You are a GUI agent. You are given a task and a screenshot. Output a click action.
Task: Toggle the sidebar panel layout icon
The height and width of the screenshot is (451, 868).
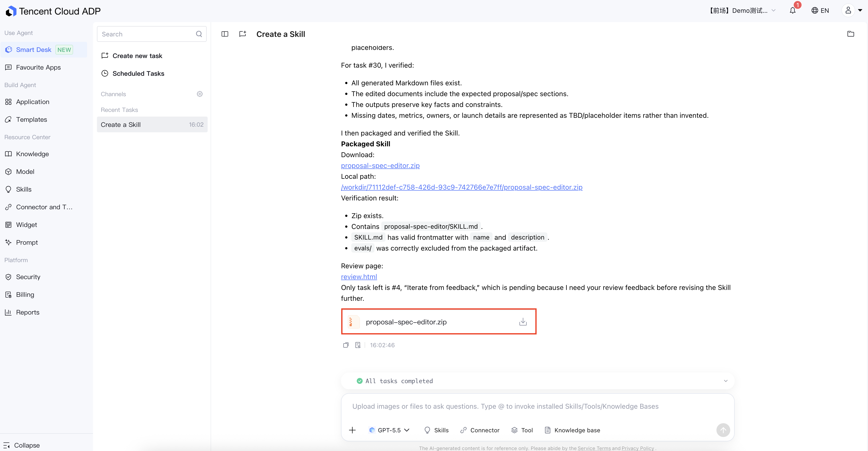click(x=225, y=34)
